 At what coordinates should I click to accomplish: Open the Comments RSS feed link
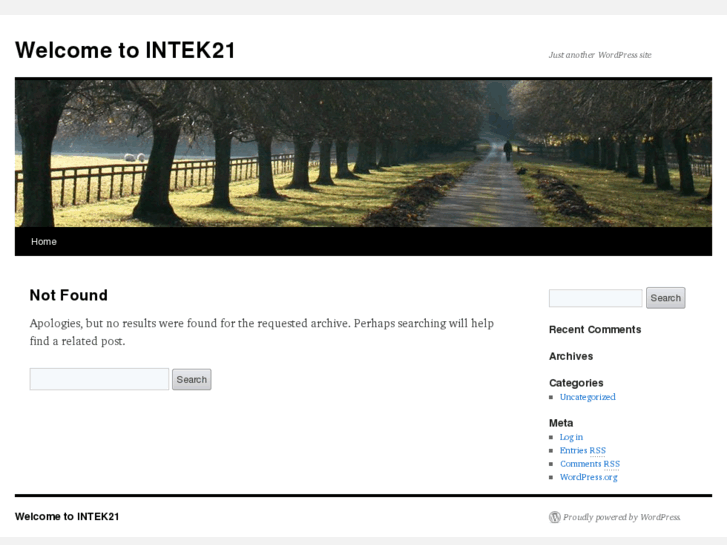point(589,464)
